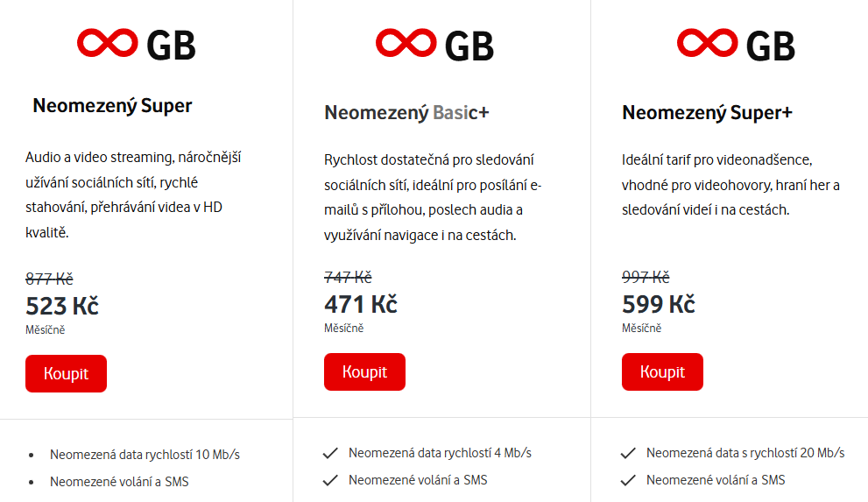
Task: Click Koupit button for Neomezený Basic+
Action: pyautogui.click(x=364, y=371)
